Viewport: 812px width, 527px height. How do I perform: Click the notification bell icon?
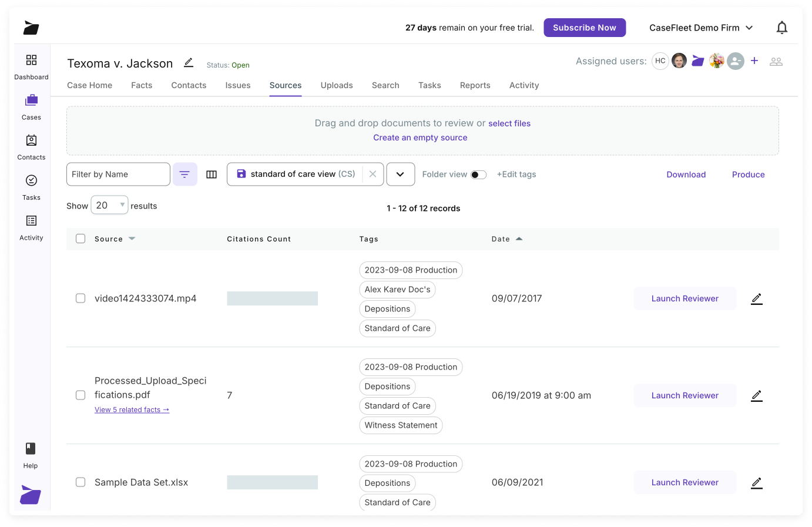click(782, 27)
